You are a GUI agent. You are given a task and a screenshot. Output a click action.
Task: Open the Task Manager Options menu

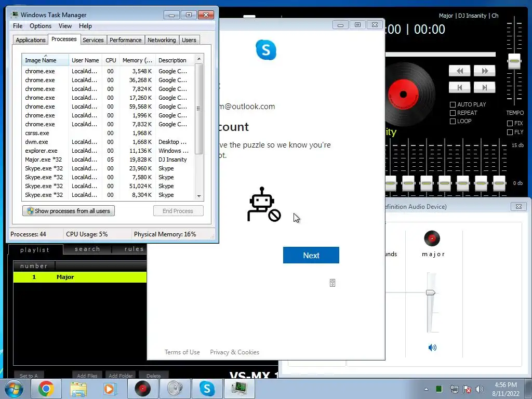tap(41, 26)
